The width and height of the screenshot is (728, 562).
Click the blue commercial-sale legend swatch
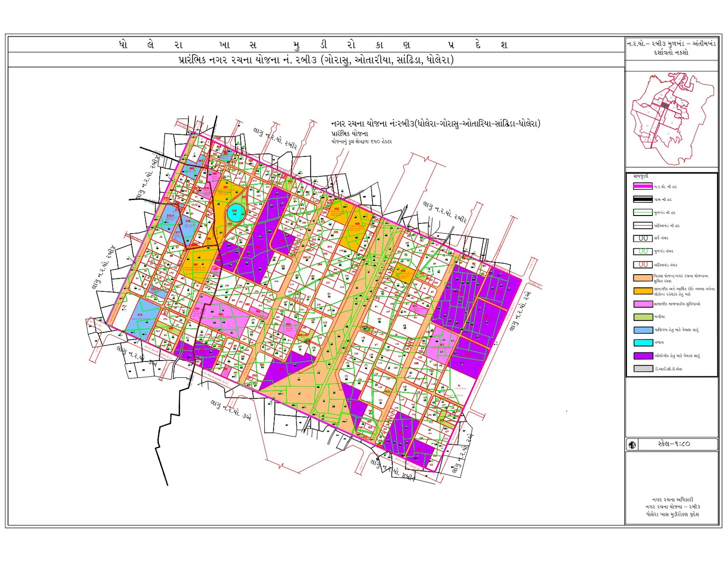click(x=642, y=330)
